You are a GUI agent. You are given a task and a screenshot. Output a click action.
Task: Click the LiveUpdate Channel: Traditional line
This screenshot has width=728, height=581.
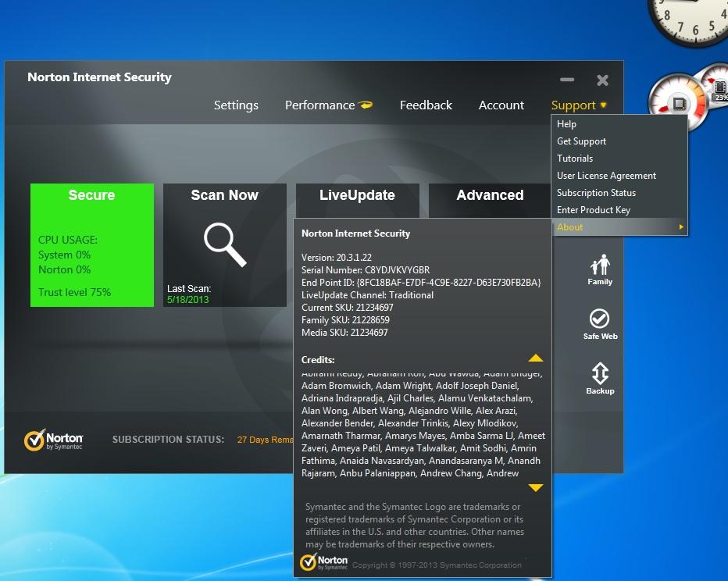[x=367, y=294]
